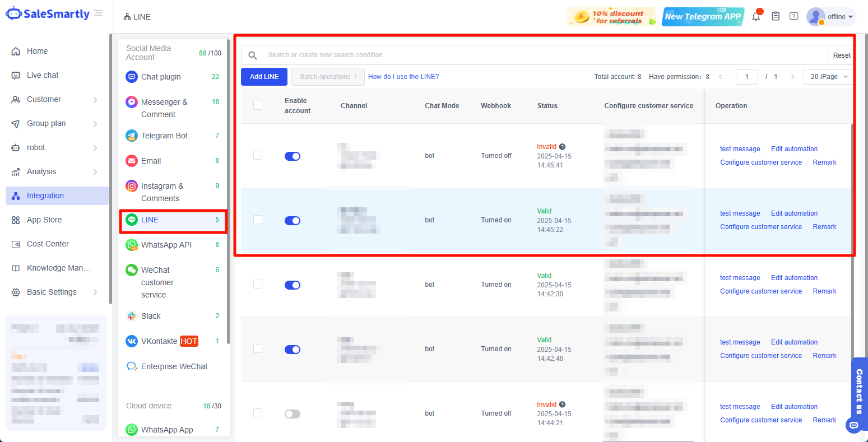868x442 pixels.
Task: Check the select-all checkbox in table header
Action: (258, 105)
